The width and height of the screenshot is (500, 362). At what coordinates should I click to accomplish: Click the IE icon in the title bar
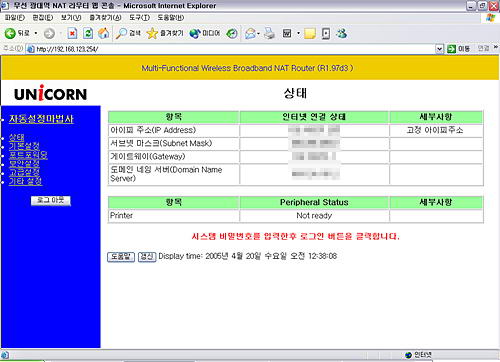coord(4,5)
